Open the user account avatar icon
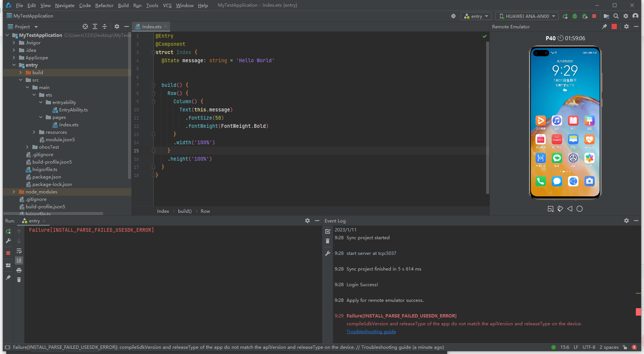 point(635,16)
